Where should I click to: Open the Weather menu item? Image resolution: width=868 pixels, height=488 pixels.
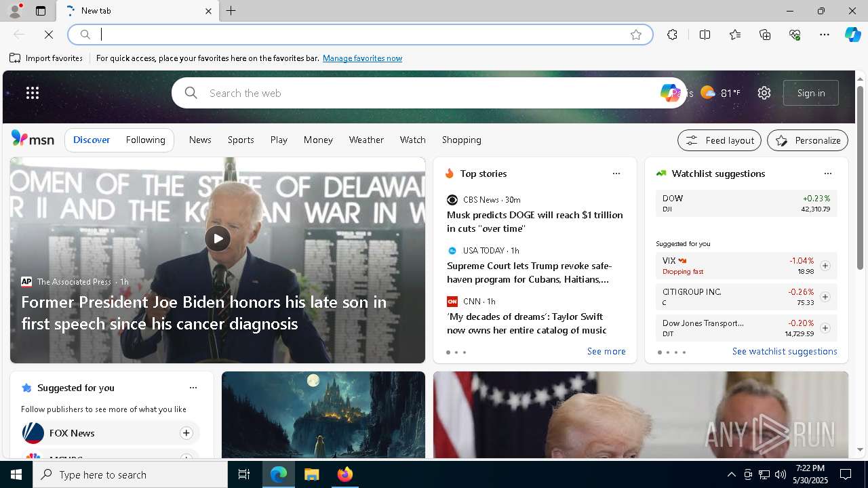coord(366,140)
